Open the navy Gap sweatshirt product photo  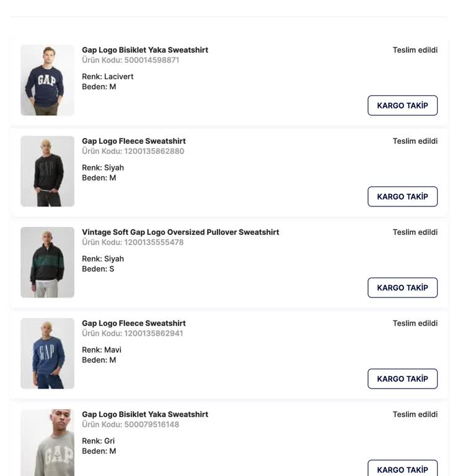point(47,80)
